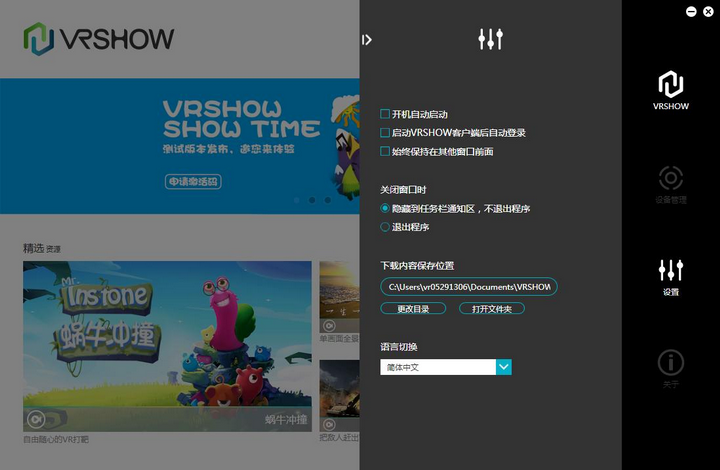This screenshot has width=720, height=470.
Task: Open the 蜗牛冲撞 featured game thumbnail
Action: 167,346
